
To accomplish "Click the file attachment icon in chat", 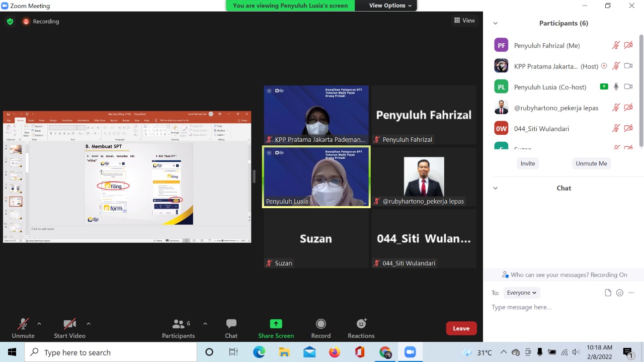I will [608, 293].
